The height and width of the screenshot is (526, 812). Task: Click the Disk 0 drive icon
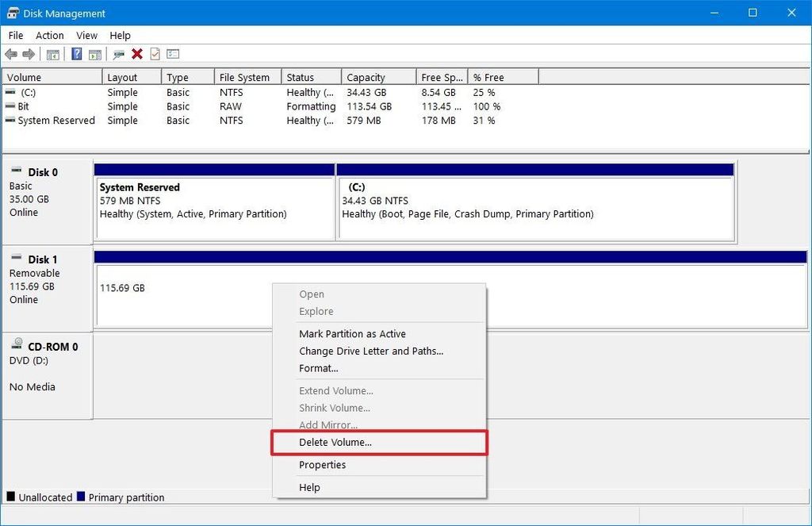pos(17,171)
